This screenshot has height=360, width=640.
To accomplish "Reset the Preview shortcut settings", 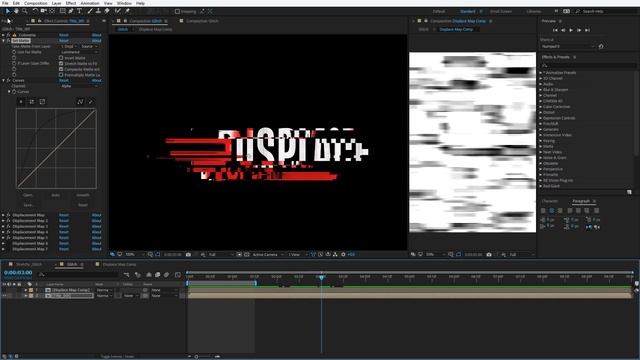I will pyautogui.click(x=601, y=47).
